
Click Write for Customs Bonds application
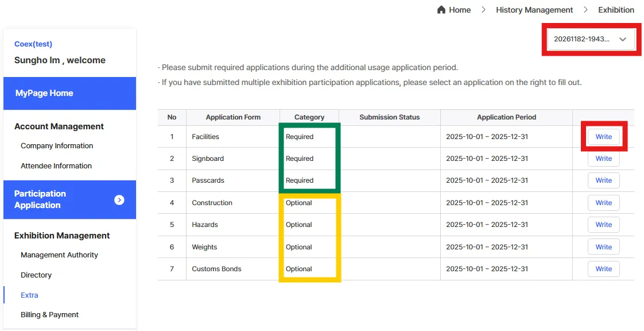tap(603, 269)
